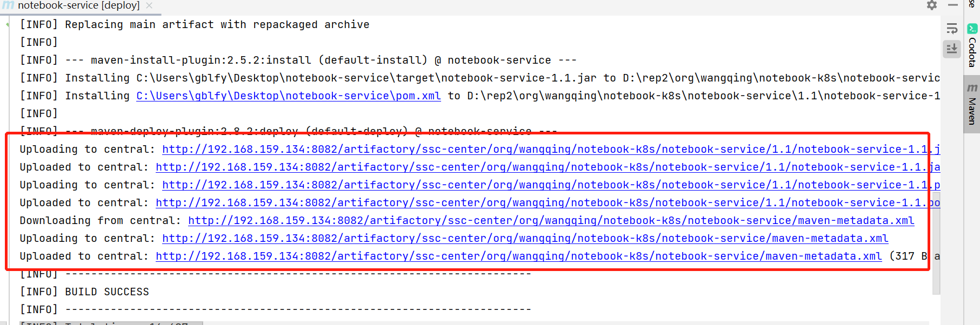
Task: Click the Installing notebook-service-1.1.jar log line
Action: pos(480,78)
